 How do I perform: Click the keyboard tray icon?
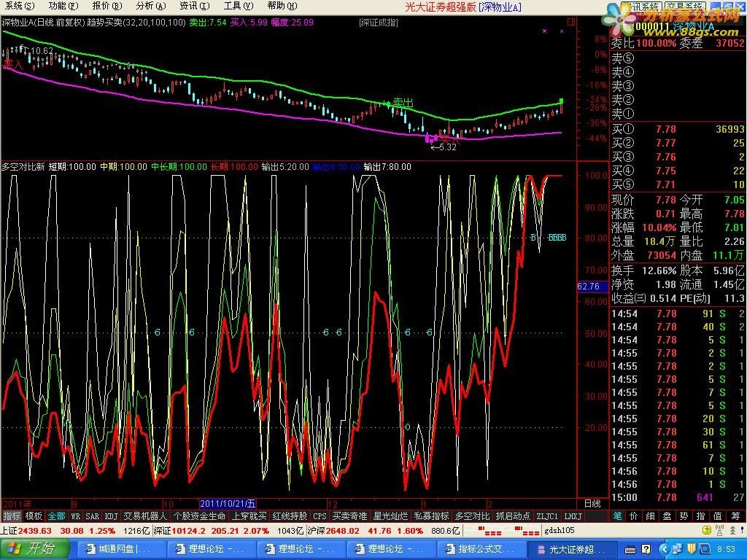pos(630,550)
